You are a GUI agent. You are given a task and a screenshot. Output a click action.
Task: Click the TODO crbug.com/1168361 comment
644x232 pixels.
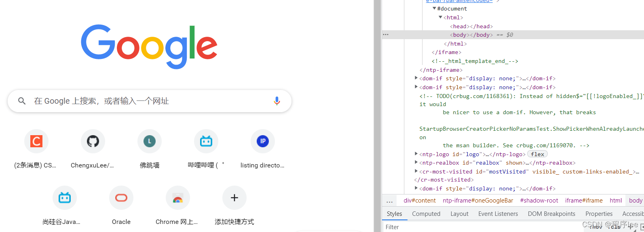pyautogui.click(x=532, y=121)
